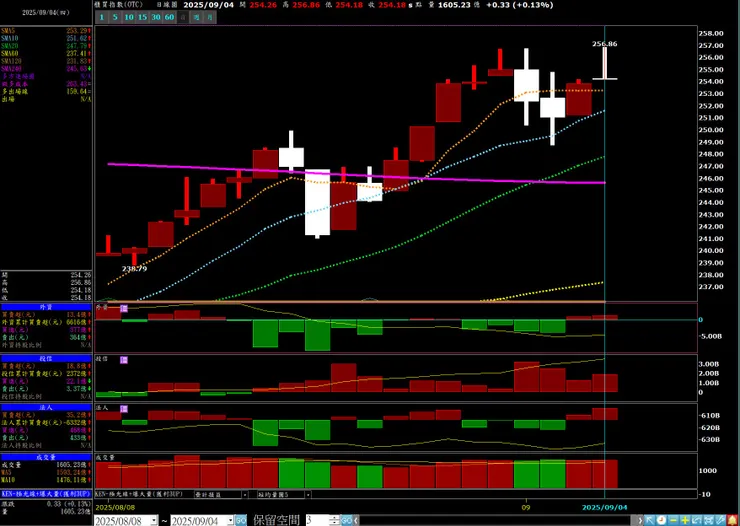
Task: Select the monthly (月) timeframe button
Action: pyautogui.click(x=210, y=17)
